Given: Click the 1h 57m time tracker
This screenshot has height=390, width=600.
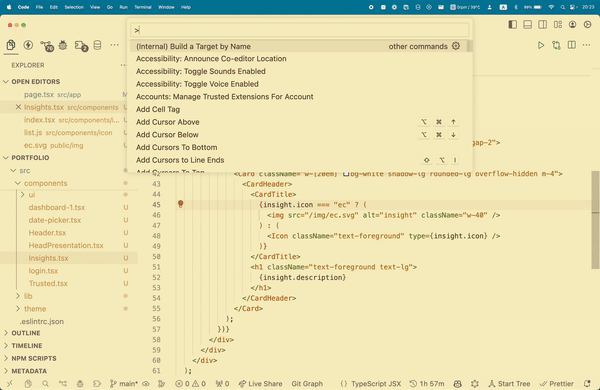Looking at the screenshot, I should (427, 383).
